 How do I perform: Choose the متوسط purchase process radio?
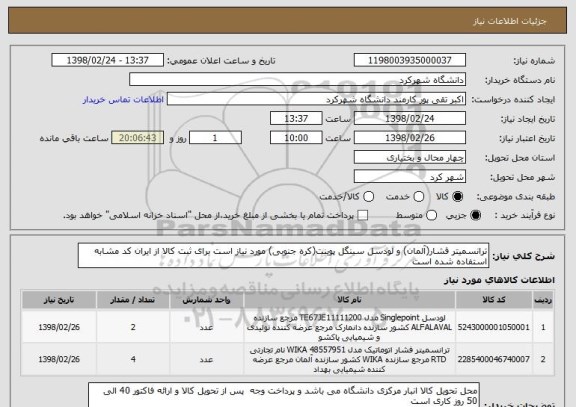[x=431, y=216]
